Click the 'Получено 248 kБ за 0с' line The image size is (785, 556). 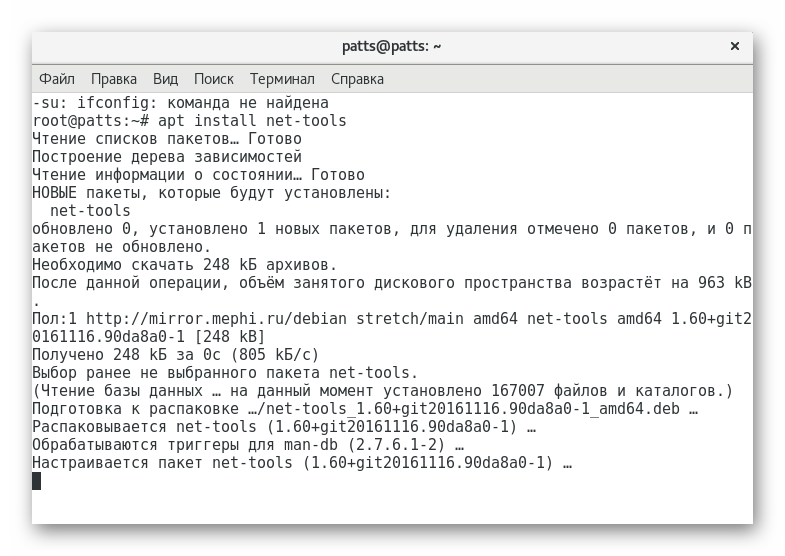point(176,355)
